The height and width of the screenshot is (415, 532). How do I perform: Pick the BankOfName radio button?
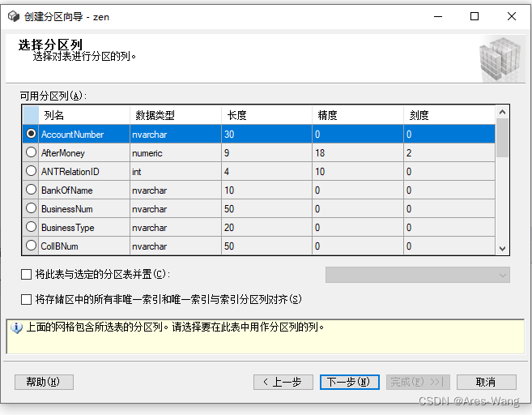(31, 190)
